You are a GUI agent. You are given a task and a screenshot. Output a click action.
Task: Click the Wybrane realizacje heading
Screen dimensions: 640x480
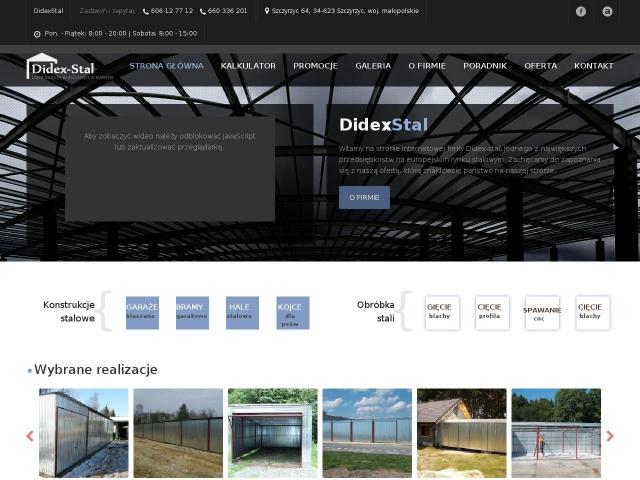click(x=96, y=369)
